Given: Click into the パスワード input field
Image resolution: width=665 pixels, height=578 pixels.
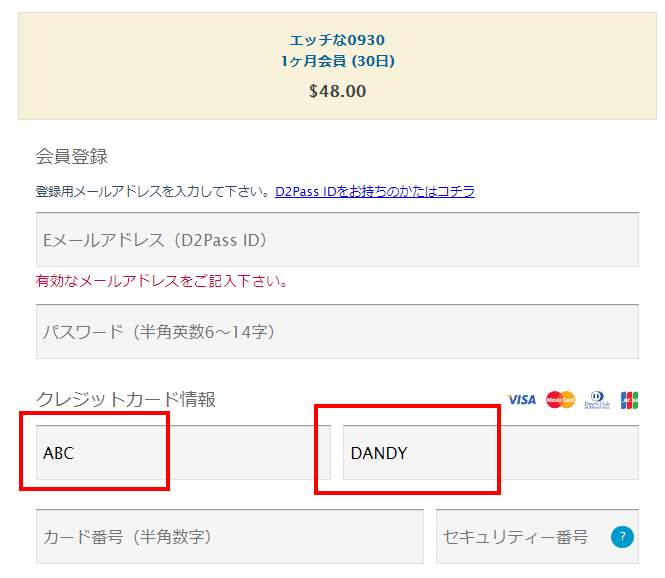Looking at the screenshot, I should [x=337, y=331].
